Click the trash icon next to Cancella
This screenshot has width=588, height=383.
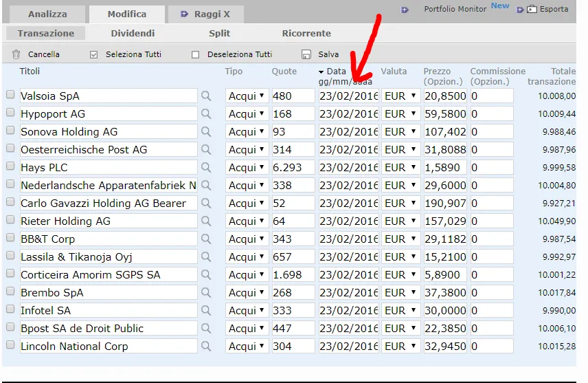pyautogui.click(x=16, y=54)
